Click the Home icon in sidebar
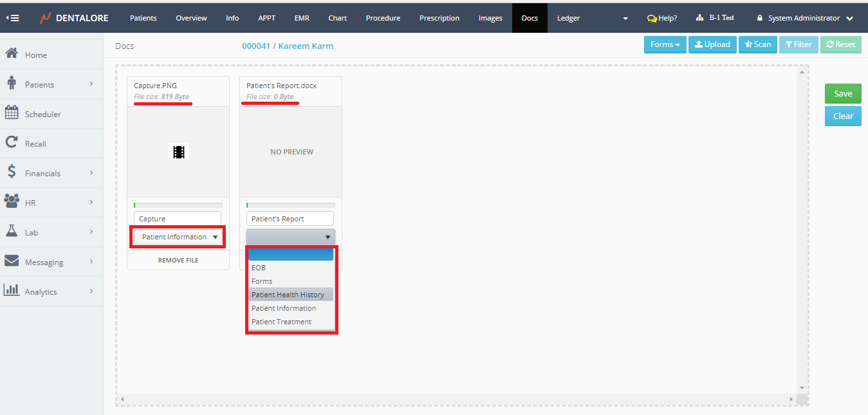The width and height of the screenshot is (868, 415). pos(11,54)
